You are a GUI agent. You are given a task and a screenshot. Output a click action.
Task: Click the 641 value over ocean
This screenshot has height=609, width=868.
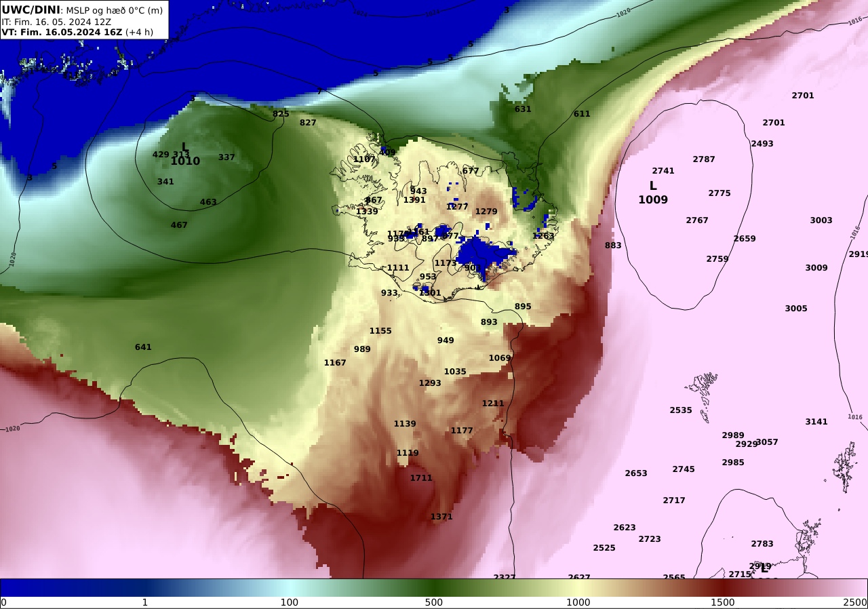click(143, 347)
